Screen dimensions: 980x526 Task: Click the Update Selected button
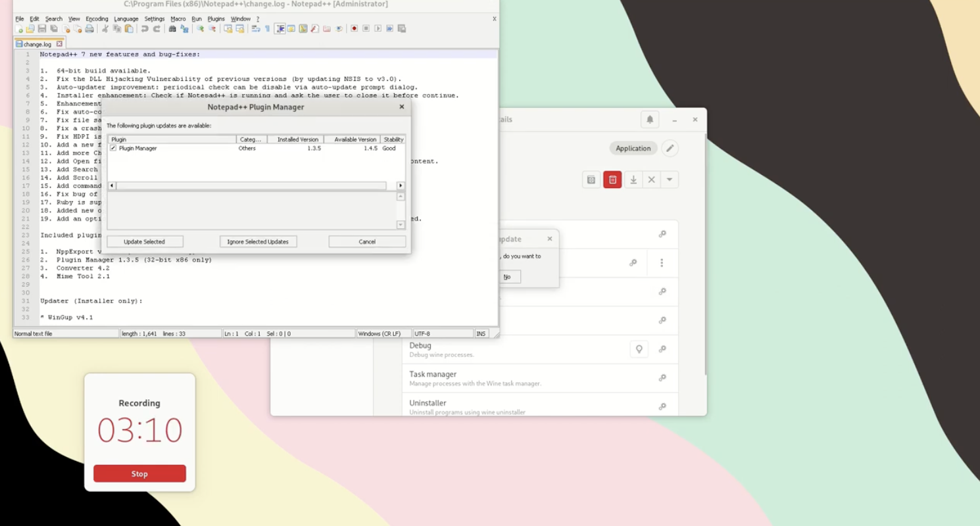click(x=145, y=242)
